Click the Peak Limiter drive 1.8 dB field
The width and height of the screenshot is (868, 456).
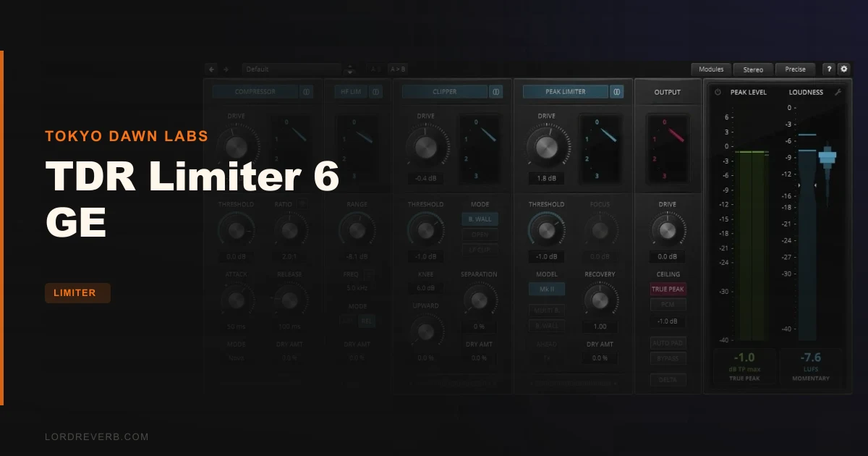[x=547, y=178]
